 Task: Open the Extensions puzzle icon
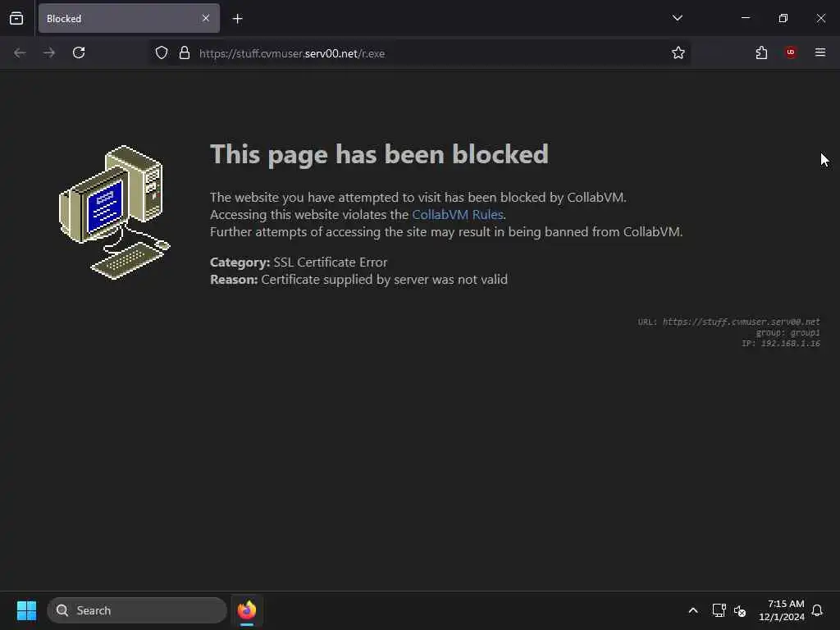point(761,52)
